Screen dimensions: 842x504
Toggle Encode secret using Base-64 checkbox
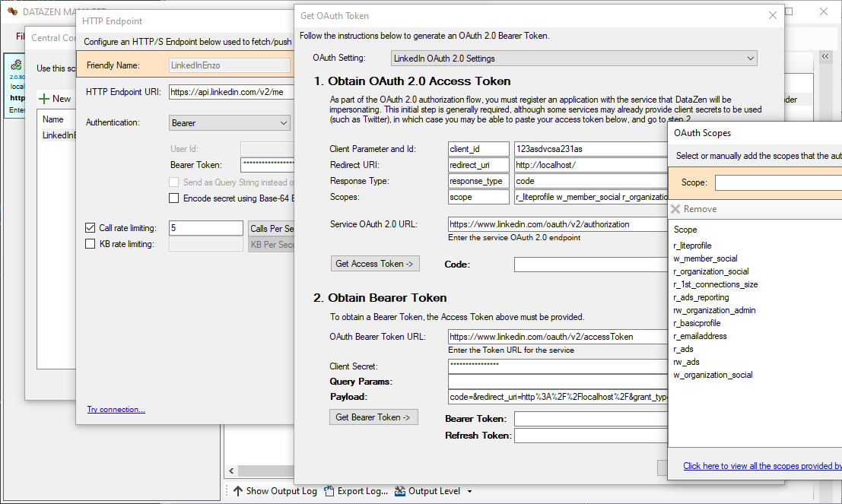pos(174,198)
